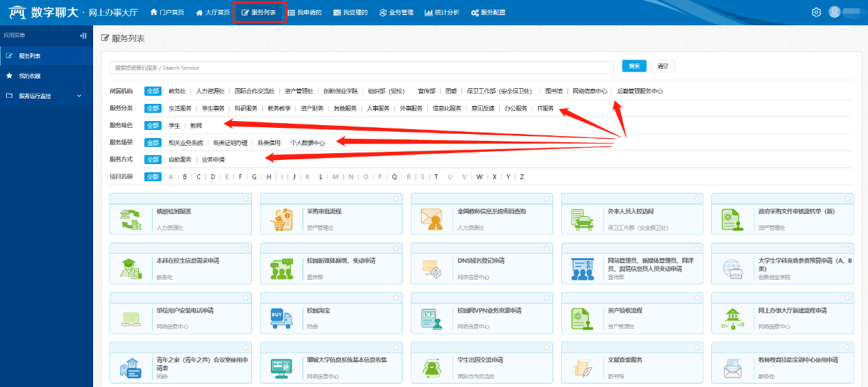Screen dimensions: 868x387
Task: Click the blue 搜索 button
Action: tap(634, 66)
